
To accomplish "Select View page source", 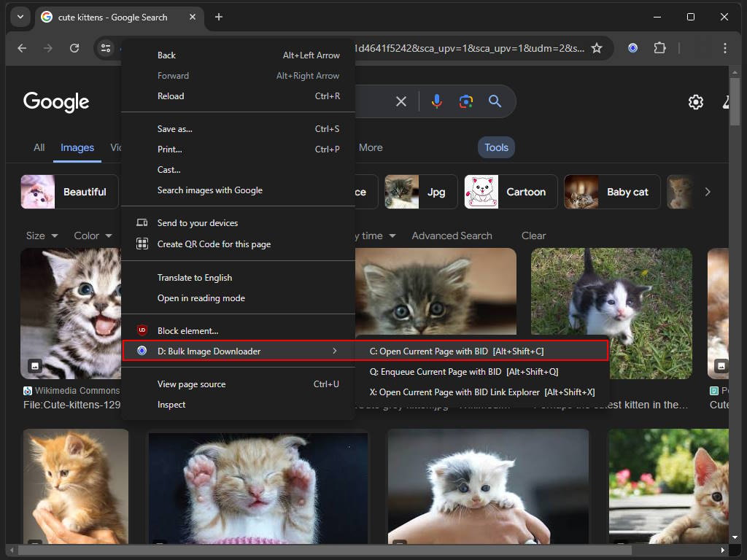I will (239, 384).
